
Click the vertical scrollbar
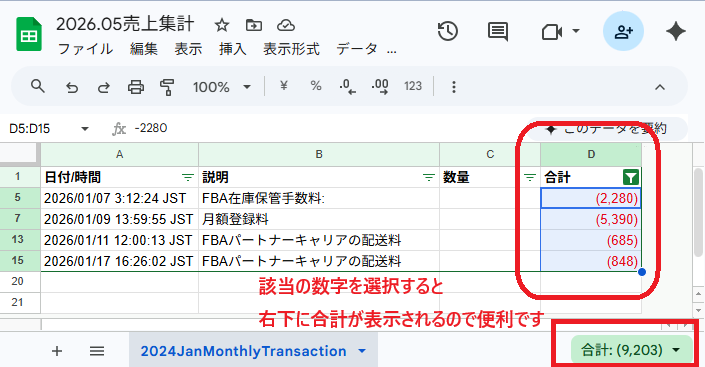click(x=698, y=212)
